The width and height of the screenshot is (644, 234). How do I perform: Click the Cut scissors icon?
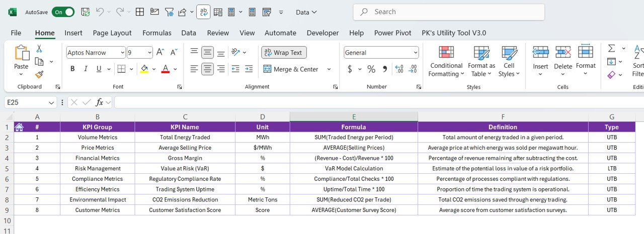click(39, 49)
